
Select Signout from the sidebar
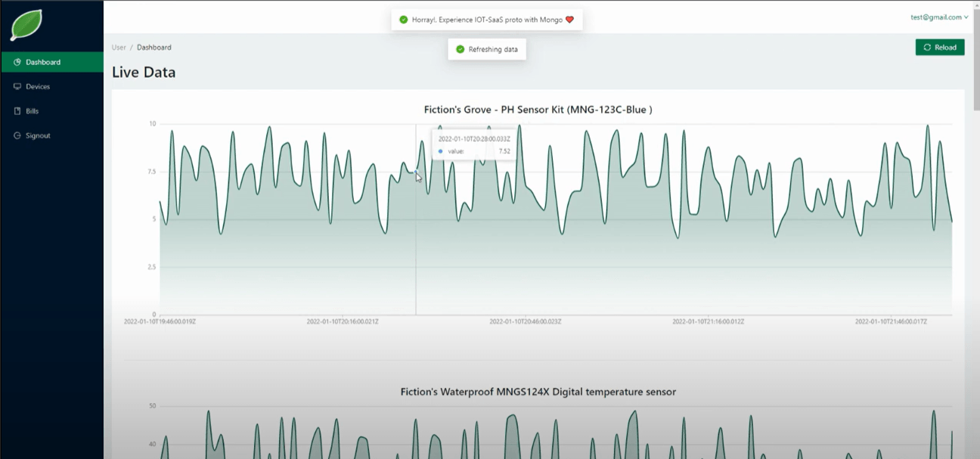[38, 136]
